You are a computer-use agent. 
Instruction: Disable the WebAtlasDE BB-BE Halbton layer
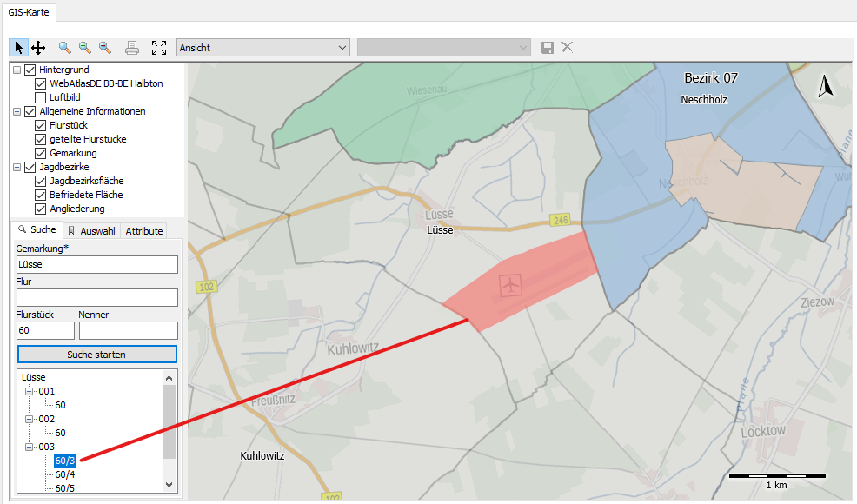tap(41, 84)
